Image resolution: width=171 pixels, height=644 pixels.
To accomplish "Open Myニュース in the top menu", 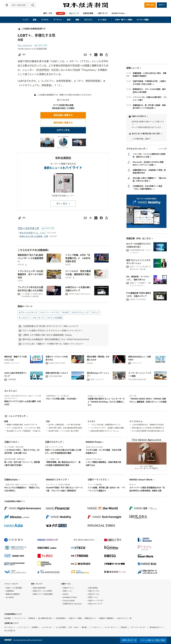I will (74, 13).
